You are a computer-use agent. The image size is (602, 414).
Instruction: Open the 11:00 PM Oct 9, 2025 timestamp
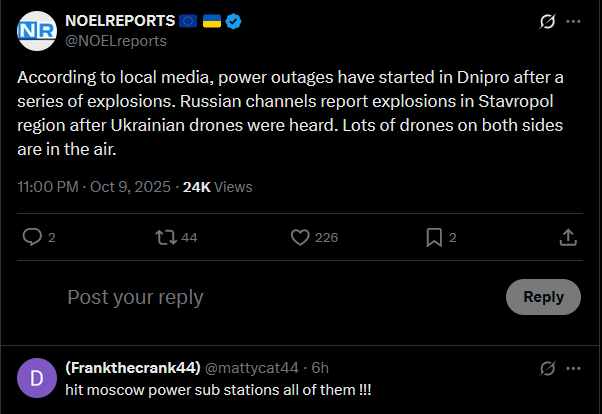pos(92,186)
